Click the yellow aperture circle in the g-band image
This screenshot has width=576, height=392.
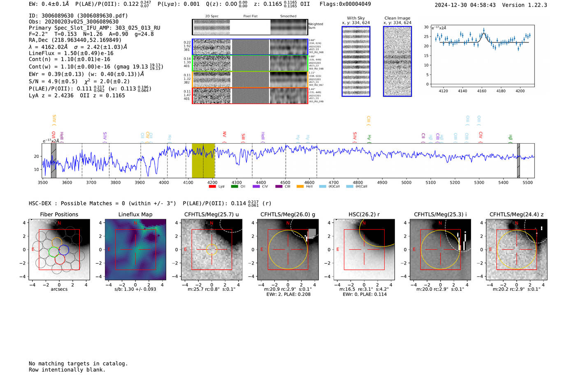tap(288, 250)
